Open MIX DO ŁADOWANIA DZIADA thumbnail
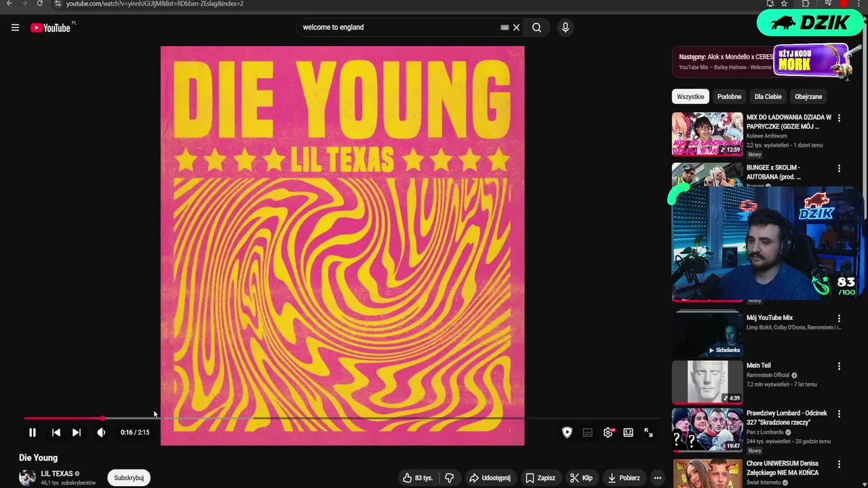The width and height of the screenshot is (868, 488). (707, 134)
